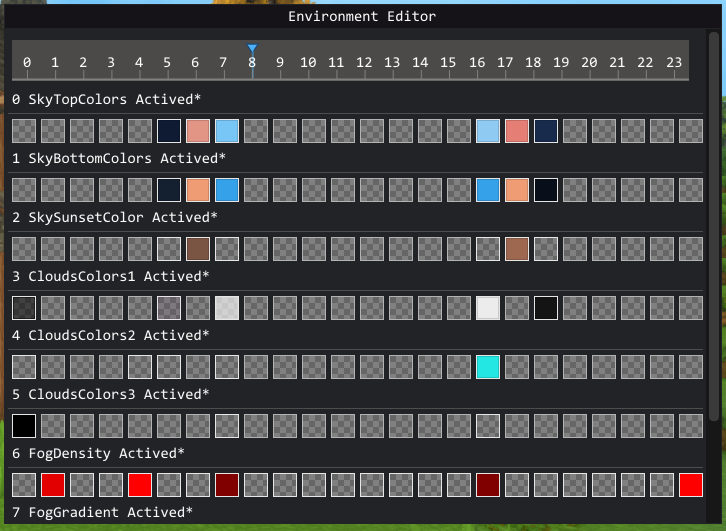Select the black CloudsColors3 swatch at hour 0
726x531 pixels.
pyautogui.click(x=24, y=426)
